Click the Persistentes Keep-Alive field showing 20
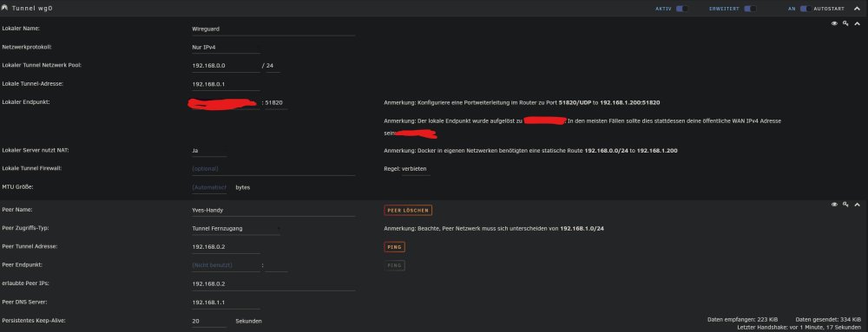This screenshot has width=868, height=332. point(209,321)
